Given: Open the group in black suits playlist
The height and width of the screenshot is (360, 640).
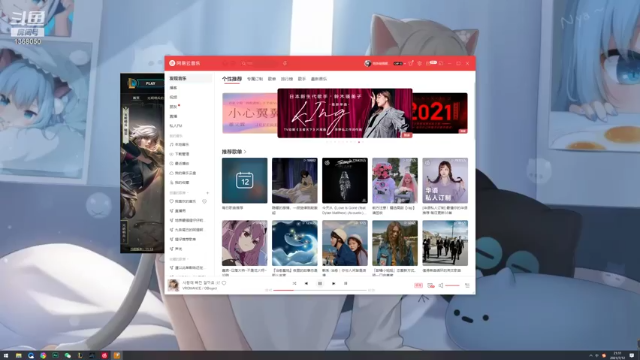Looking at the screenshot, I should pos(445,243).
